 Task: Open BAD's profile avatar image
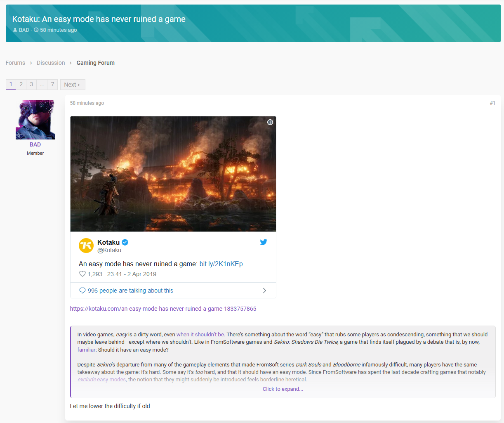tap(35, 120)
